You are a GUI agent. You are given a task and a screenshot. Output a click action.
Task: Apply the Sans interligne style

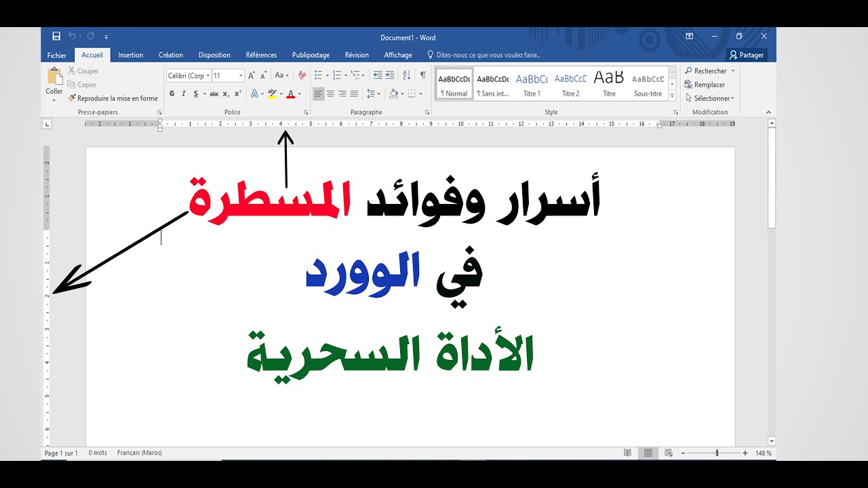[x=493, y=83]
